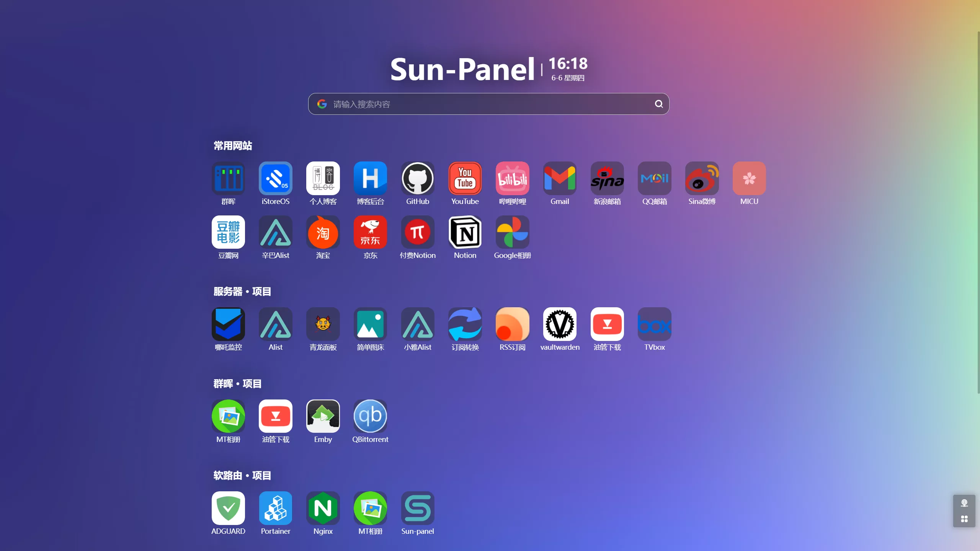Click the Nginx icon
The image size is (980, 551).
[x=323, y=508]
